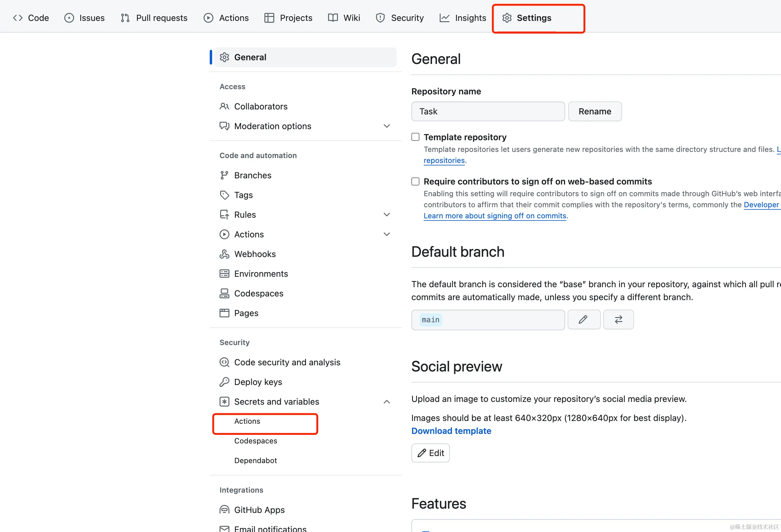This screenshot has height=532, width=781.
Task: Expand the Moderation options chevron
Action: [x=387, y=126]
